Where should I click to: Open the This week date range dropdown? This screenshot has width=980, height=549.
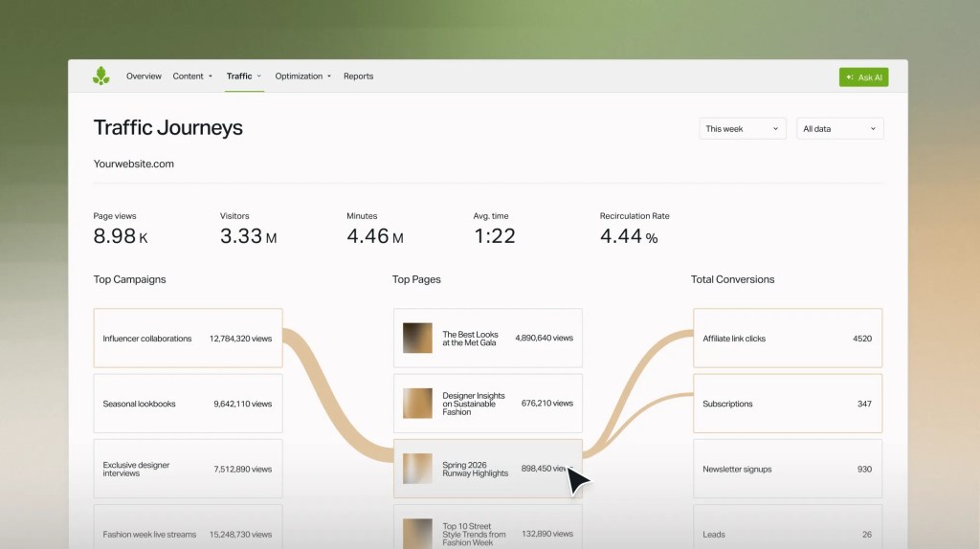743,129
